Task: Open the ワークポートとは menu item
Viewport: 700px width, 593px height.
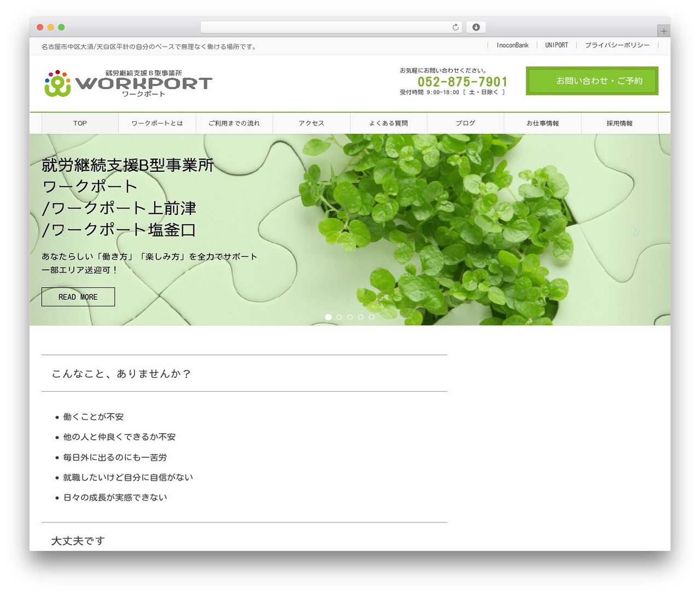Action: [157, 124]
